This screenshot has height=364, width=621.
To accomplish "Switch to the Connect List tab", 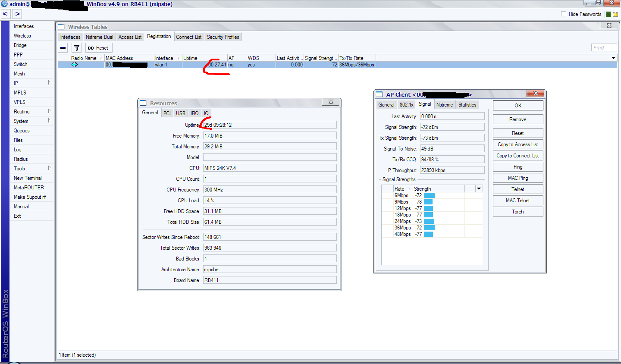I will click(x=188, y=37).
